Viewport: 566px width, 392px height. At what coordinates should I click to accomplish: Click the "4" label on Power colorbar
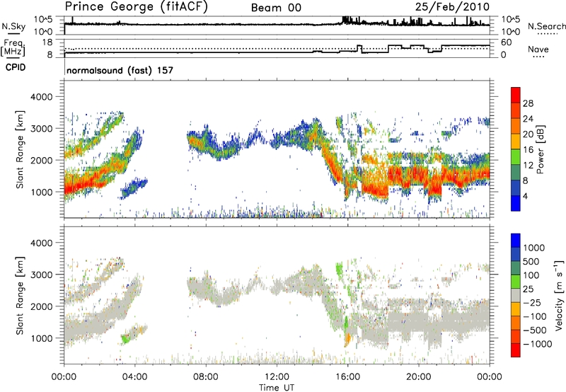[x=525, y=196]
